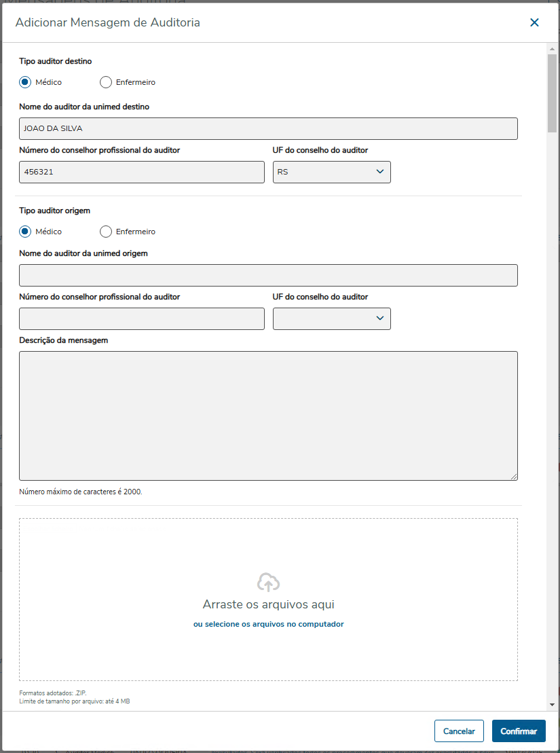Select Enfermeiro under Tipo auditor destino
This screenshot has width=560, height=753.
(x=106, y=82)
